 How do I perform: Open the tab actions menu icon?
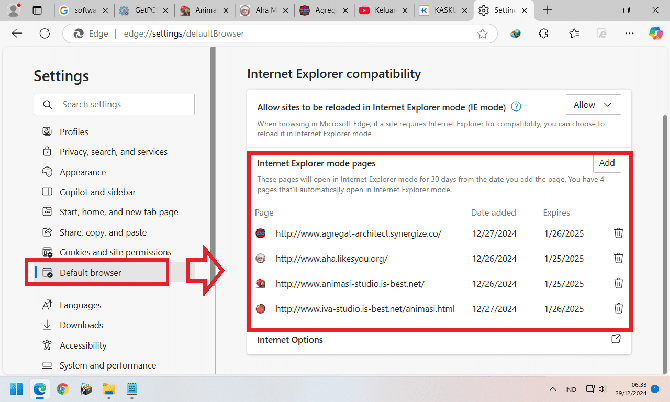tap(37, 10)
